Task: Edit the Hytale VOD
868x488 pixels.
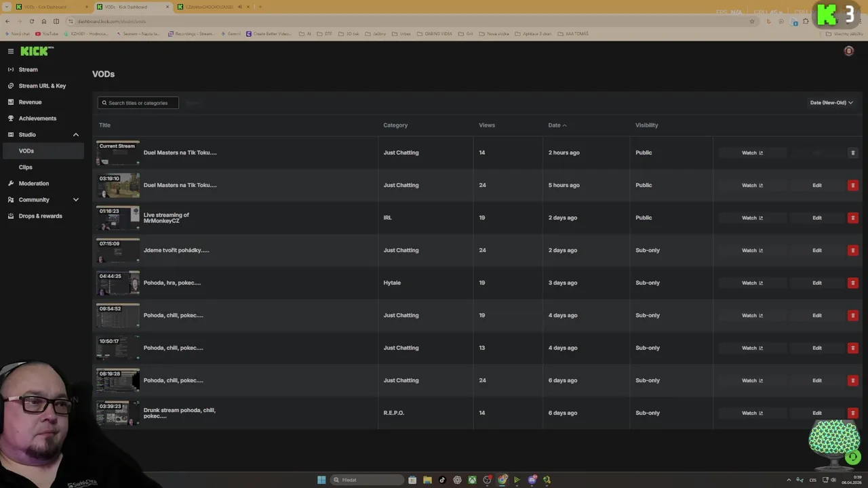Action: pyautogui.click(x=817, y=283)
